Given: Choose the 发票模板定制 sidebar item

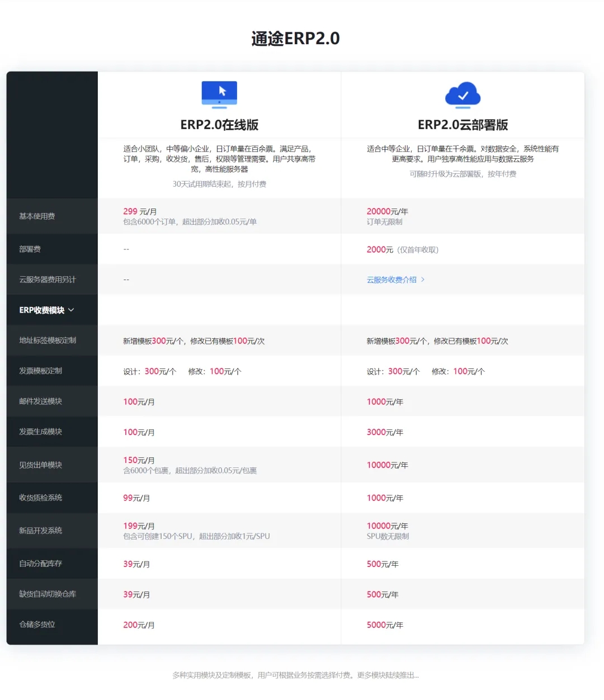Looking at the screenshot, I should 40,371.
